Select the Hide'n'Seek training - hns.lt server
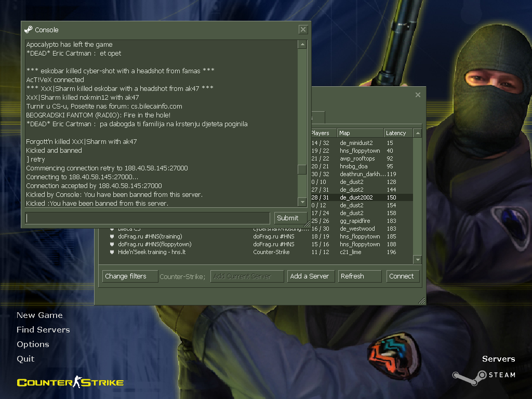 pos(256,252)
